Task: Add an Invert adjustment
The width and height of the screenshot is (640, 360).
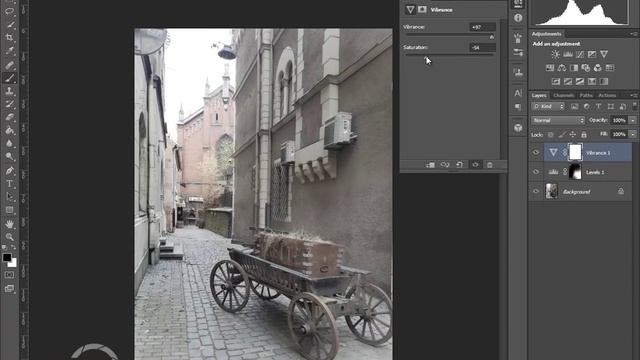Action: 556,82
